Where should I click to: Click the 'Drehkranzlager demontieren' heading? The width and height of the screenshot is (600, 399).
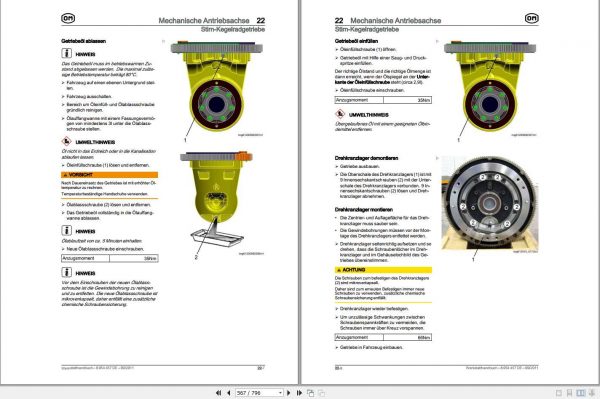coord(366,158)
